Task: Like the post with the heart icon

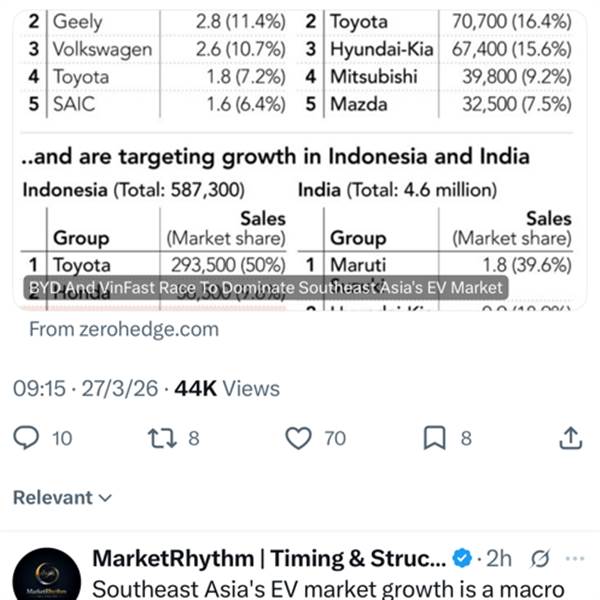Action: pyautogui.click(x=298, y=438)
